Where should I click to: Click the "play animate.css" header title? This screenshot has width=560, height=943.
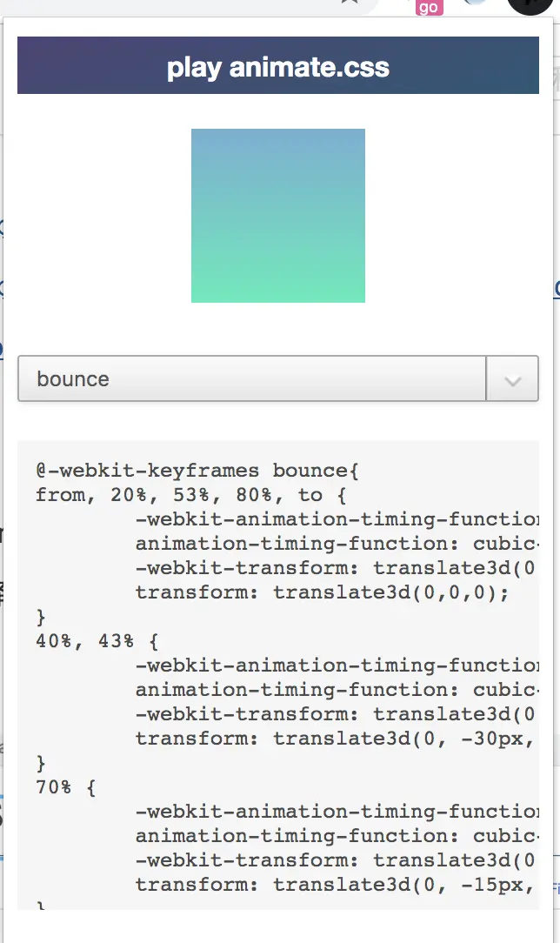pos(278,67)
